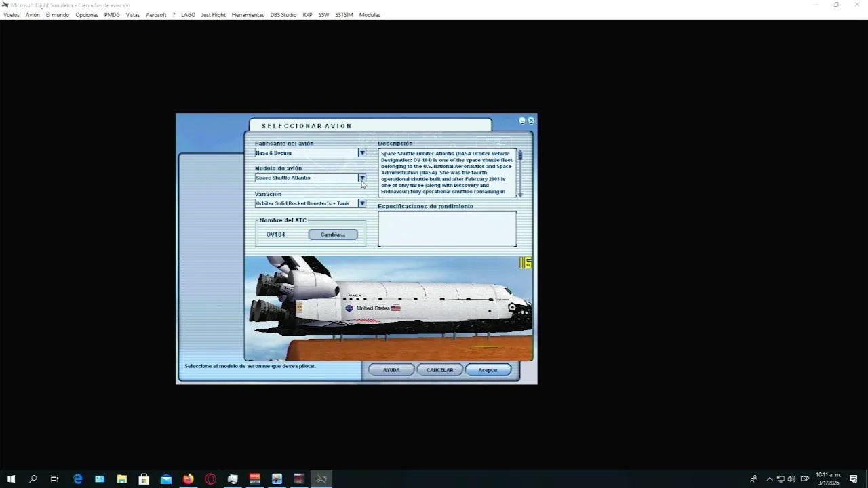The width and height of the screenshot is (868, 488).
Task: Click the Cambiar... button for ATC name
Action: tap(333, 235)
